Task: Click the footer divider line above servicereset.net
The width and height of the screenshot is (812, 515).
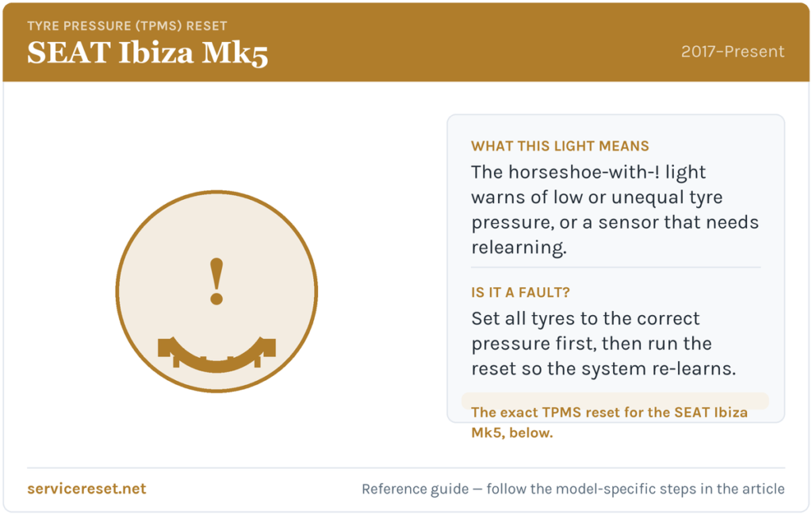Action: click(x=406, y=468)
